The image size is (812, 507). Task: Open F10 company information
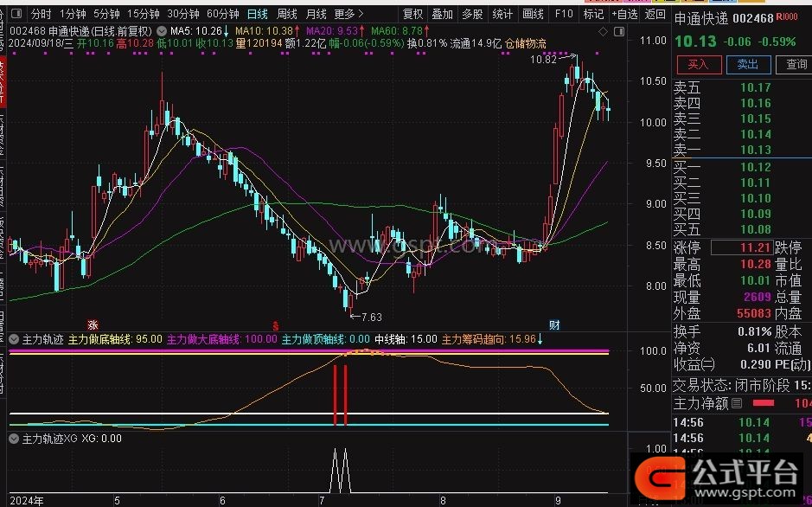[564, 14]
